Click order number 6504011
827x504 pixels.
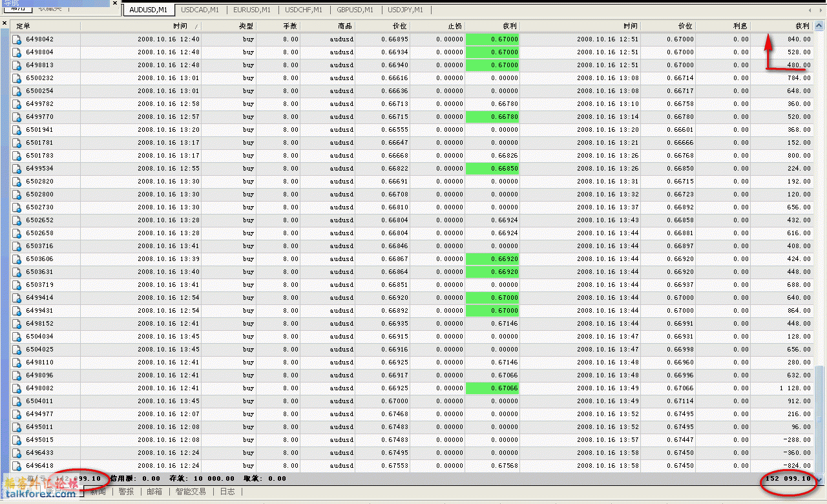39,401
